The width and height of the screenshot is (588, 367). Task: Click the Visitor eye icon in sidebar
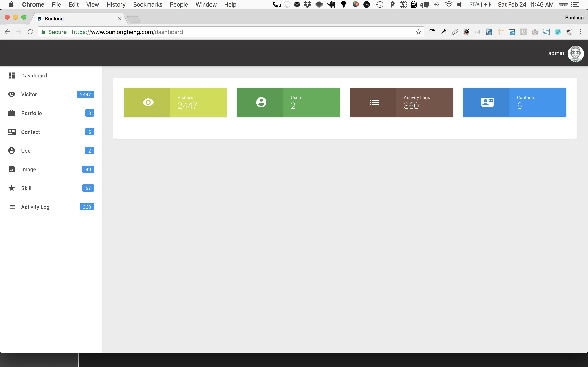11,94
